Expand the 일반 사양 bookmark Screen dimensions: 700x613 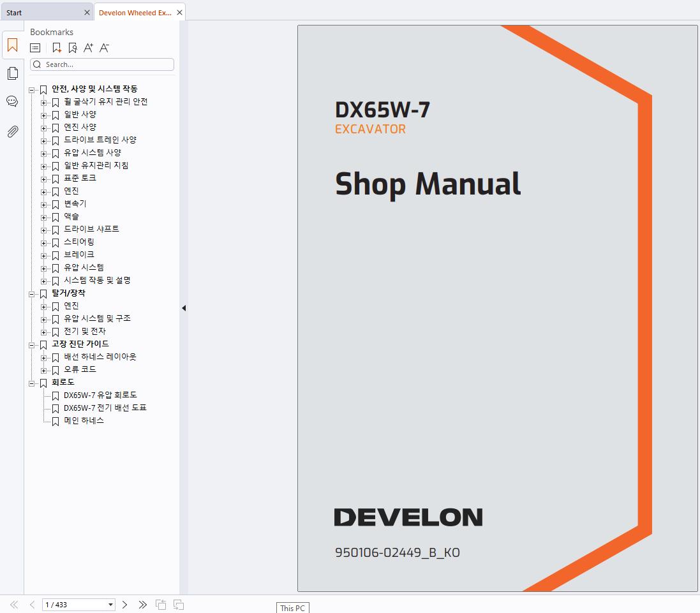click(44, 115)
